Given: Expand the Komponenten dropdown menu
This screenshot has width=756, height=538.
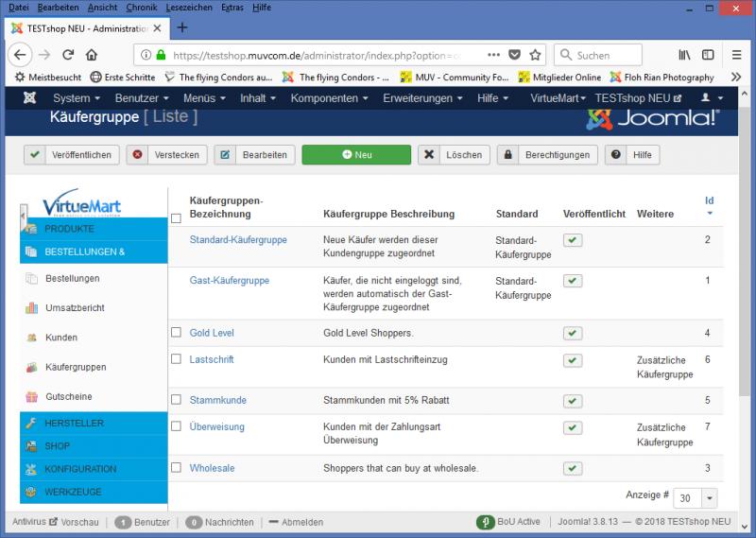Looking at the screenshot, I should tap(330, 98).
